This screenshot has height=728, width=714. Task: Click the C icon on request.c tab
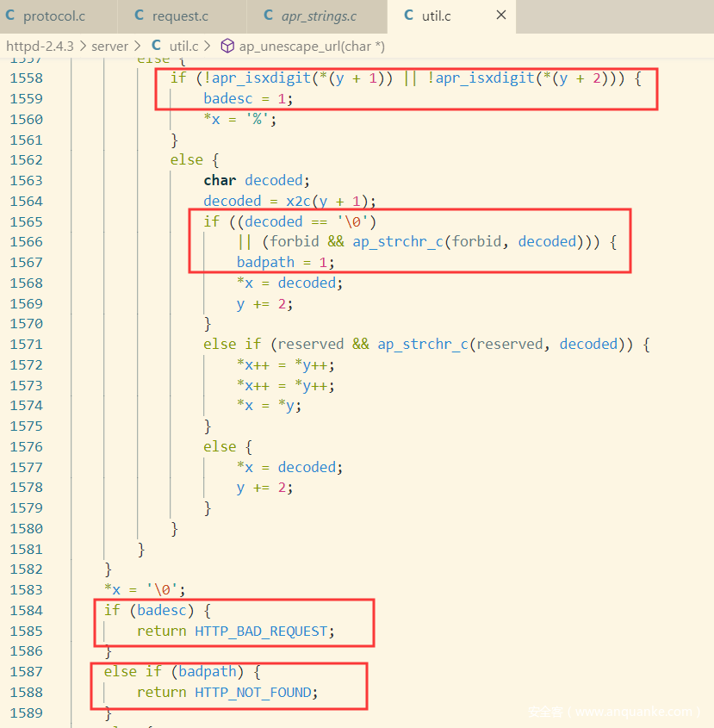point(140,16)
